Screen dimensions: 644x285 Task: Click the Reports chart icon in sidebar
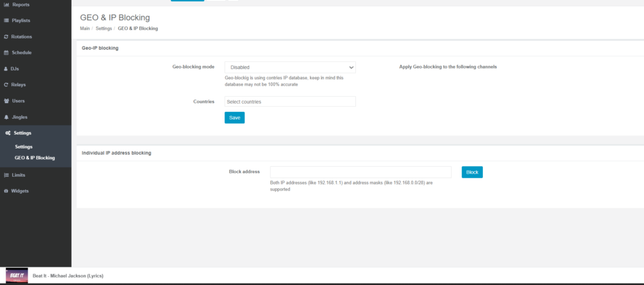pos(6,4)
